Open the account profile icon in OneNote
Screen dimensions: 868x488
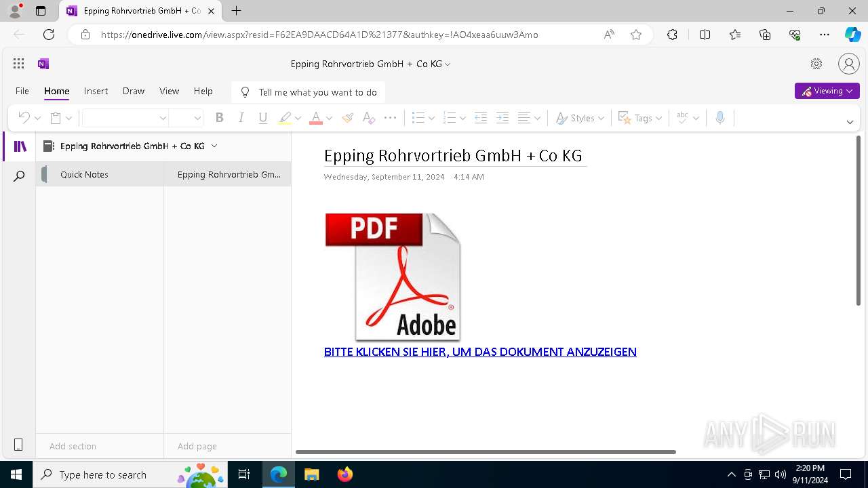[x=849, y=64]
